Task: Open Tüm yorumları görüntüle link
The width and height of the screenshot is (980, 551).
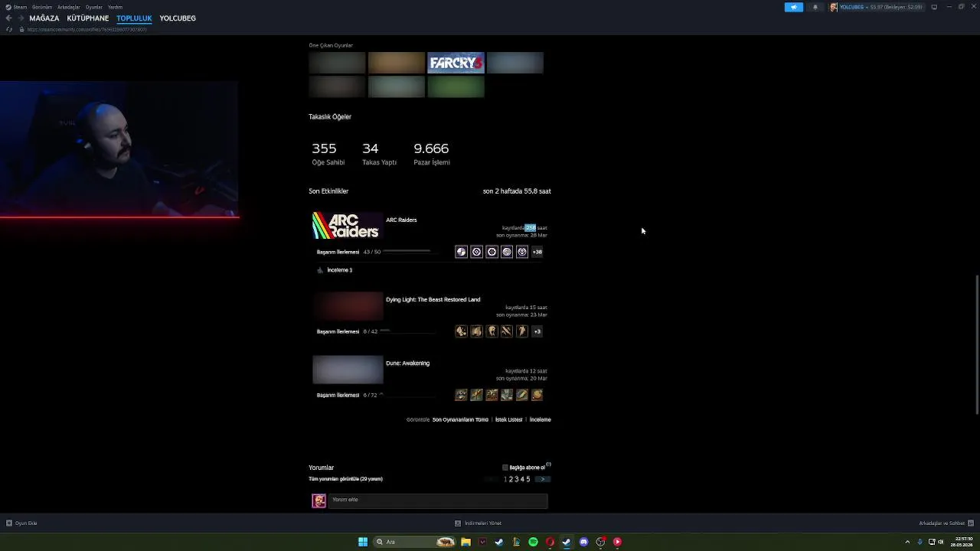Action: 345,479
